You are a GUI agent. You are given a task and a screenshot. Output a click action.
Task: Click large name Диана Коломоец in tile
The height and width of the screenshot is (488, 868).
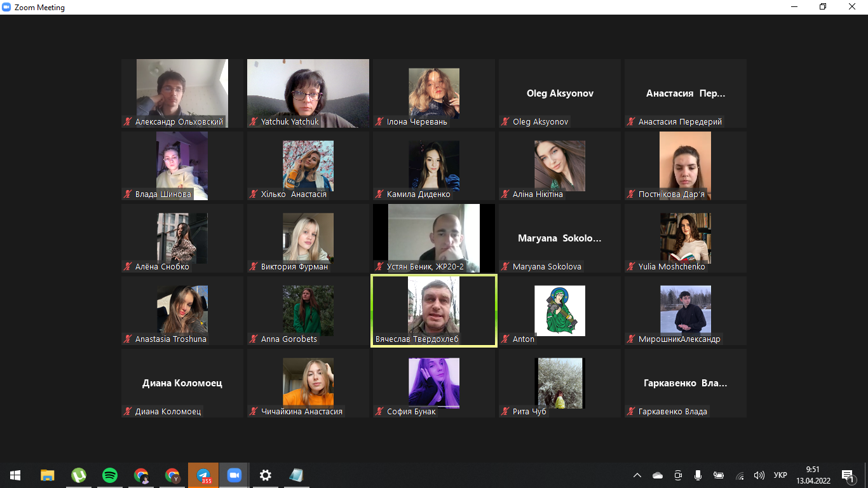point(182,383)
